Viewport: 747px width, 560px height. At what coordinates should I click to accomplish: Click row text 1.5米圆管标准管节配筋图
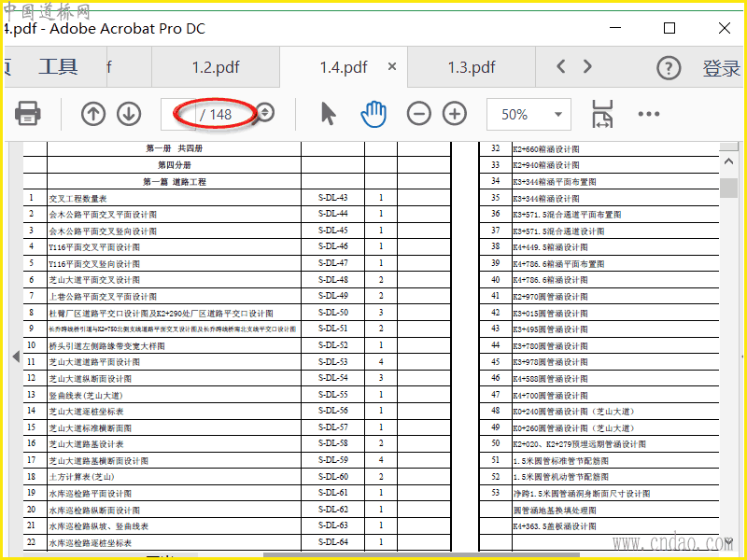coord(561,461)
